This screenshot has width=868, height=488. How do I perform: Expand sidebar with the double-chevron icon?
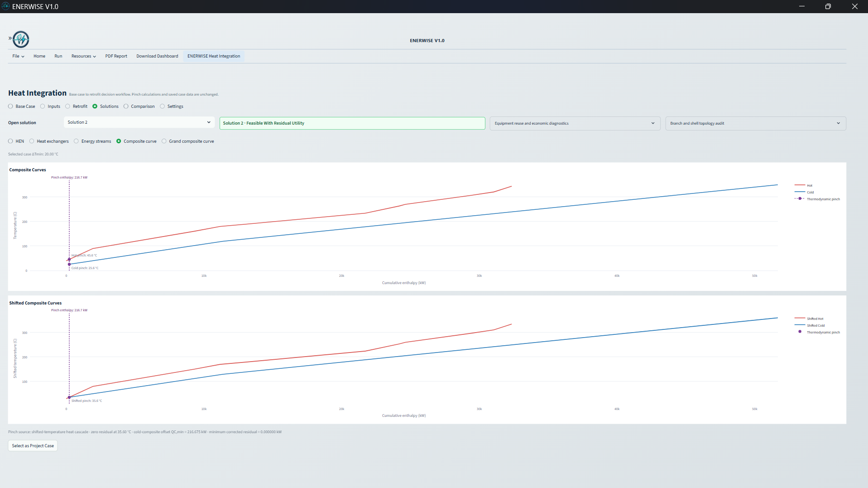click(x=10, y=38)
